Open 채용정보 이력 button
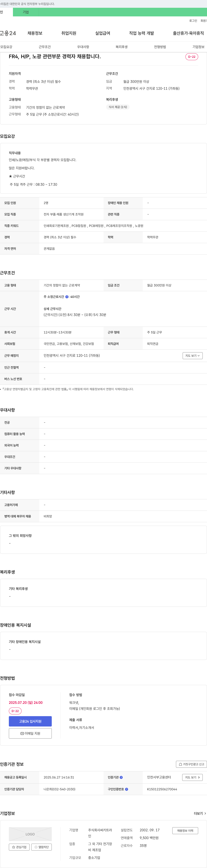207x868 pixels. (185, 831)
